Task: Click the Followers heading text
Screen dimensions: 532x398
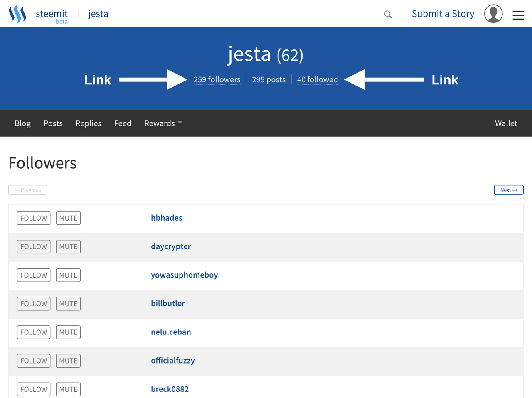Action: coord(42,163)
